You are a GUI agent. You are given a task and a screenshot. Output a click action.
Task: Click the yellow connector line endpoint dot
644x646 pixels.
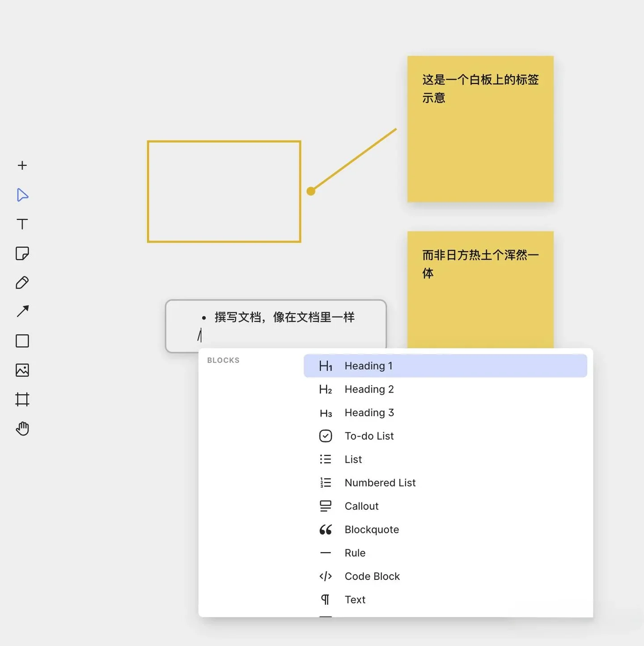tap(311, 191)
